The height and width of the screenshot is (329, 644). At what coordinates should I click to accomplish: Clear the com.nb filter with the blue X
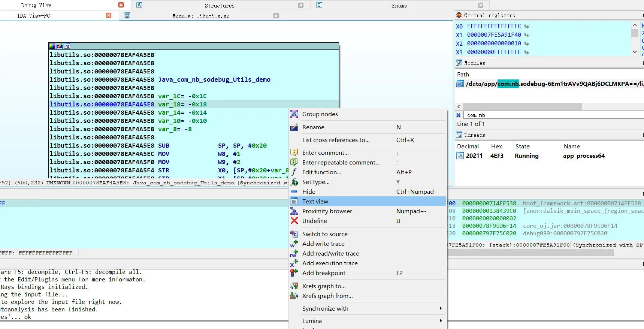click(458, 115)
